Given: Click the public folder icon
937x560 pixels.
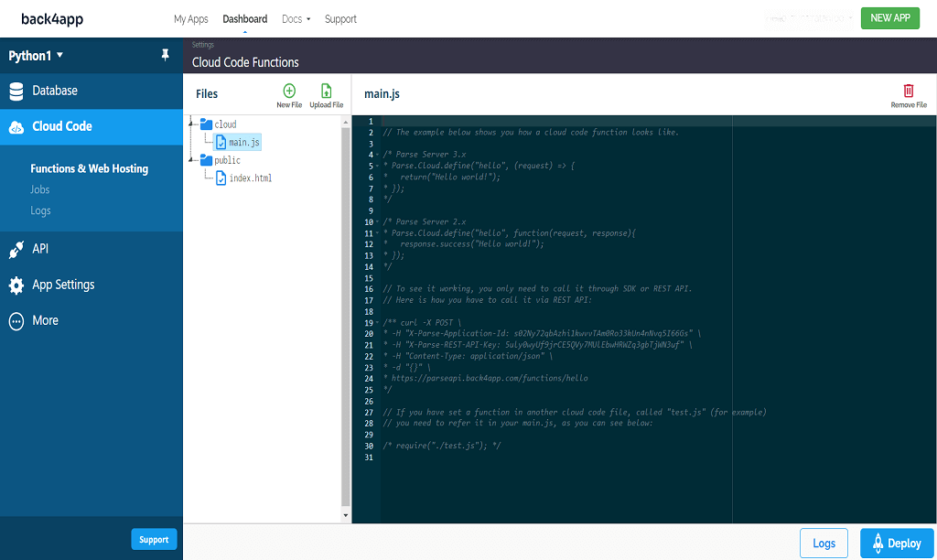Looking at the screenshot, I should point(206,159).
